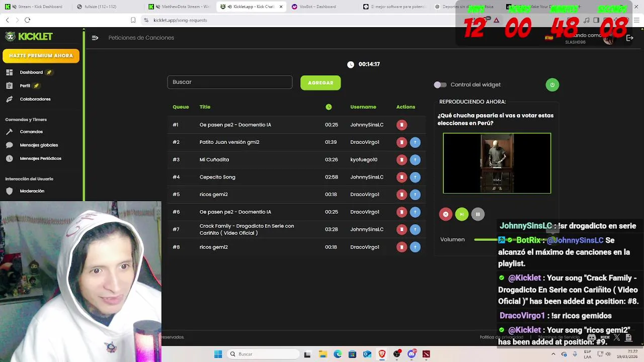Move Patito Juan versión gmi2 up
Image resolution: width=644 pixels, height=362 pixels.
(x=415, y=142)
